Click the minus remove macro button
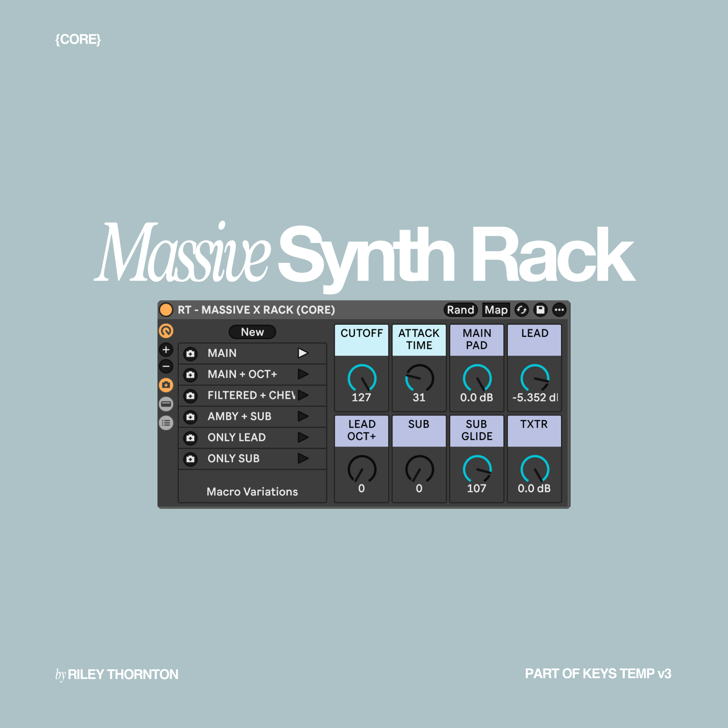The width and height of the screenshot is (728, 728). click(166, 366)
